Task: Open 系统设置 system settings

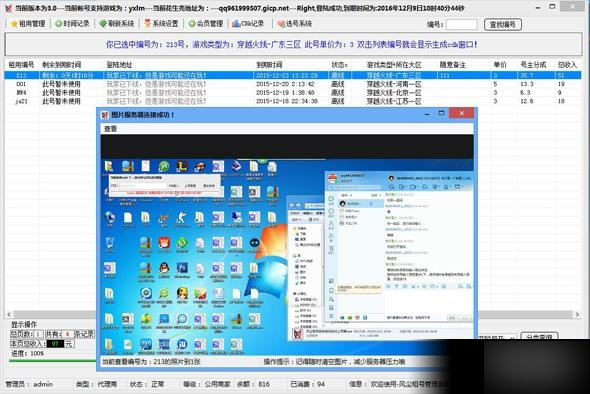Action: 161,24
